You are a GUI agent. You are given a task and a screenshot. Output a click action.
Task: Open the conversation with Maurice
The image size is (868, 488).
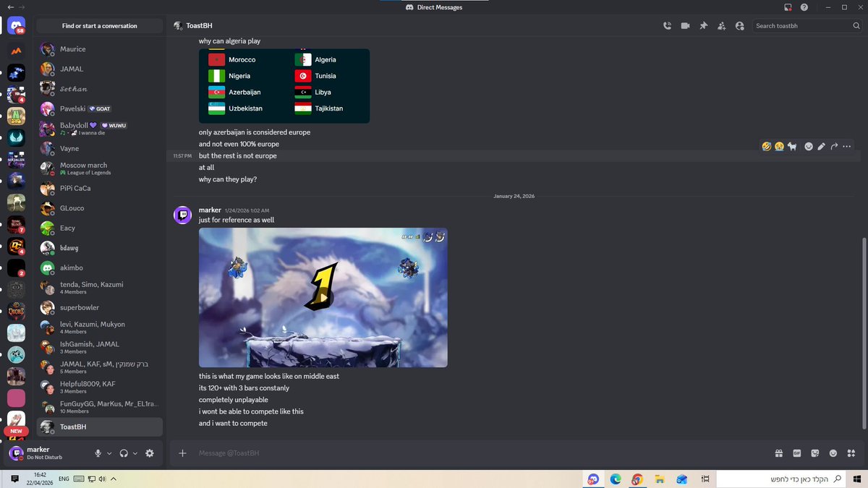pyautogui.click(x=99, y=49)
